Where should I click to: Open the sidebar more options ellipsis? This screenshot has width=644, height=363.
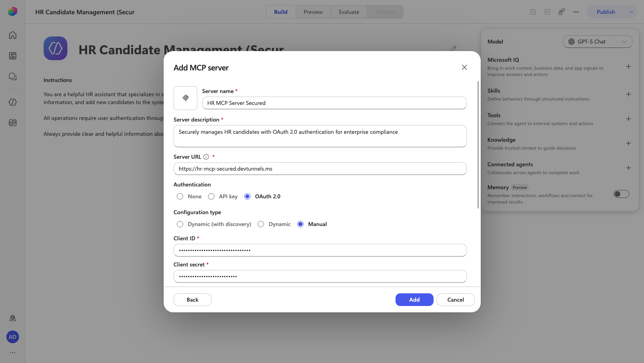(x=13, y=352)
